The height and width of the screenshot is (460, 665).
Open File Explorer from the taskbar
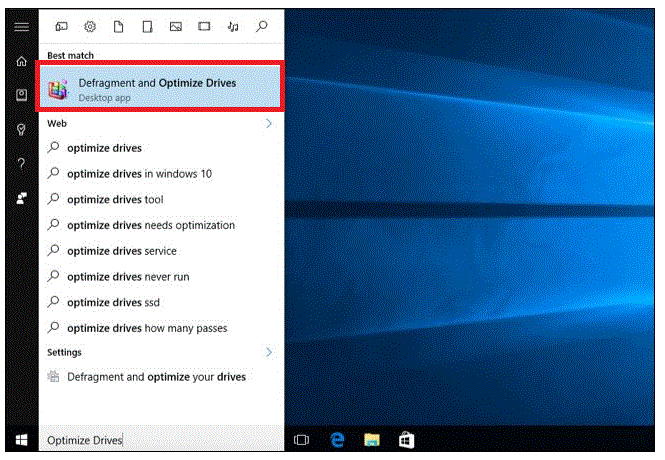pyautogui.click(x=372, y=440)
